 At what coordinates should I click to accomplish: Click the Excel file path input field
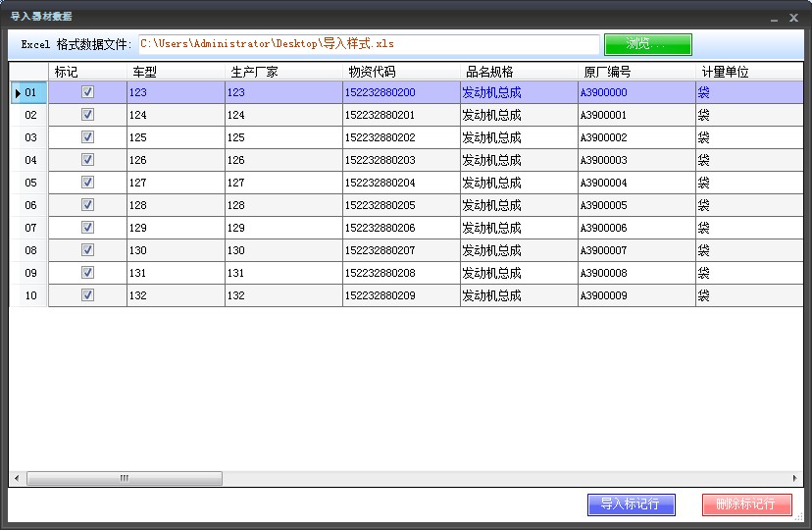point(368,44)
